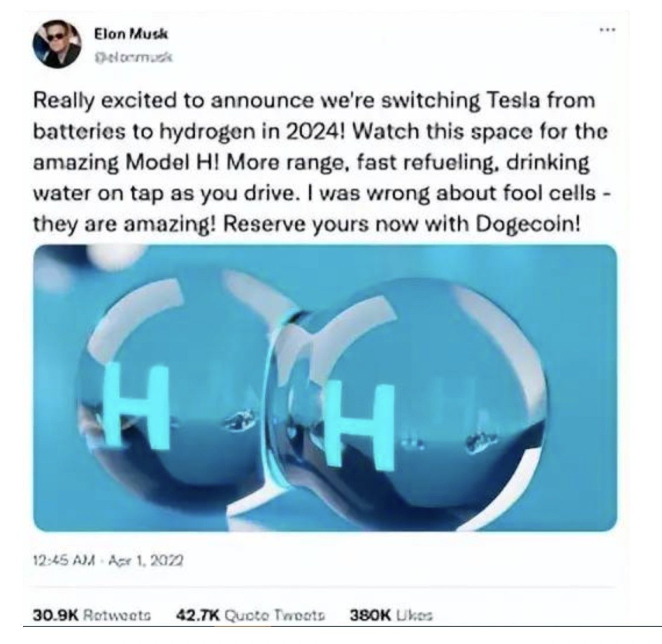Show the 42.7K Quote Tweets
Image resolution: width=662 pixels, height=644 pixels.
[251, 616]
